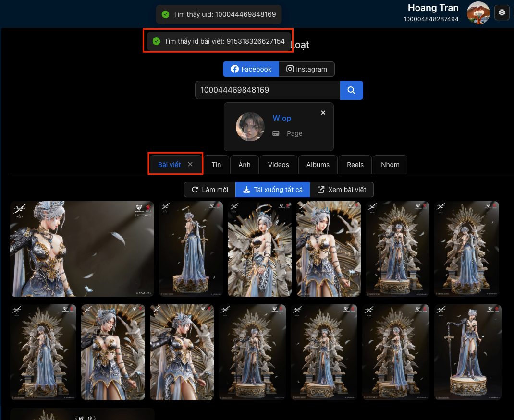Open the Tin tab
Image resolution: width=514 pixels, height=420 pixels.
click(216, 165)
